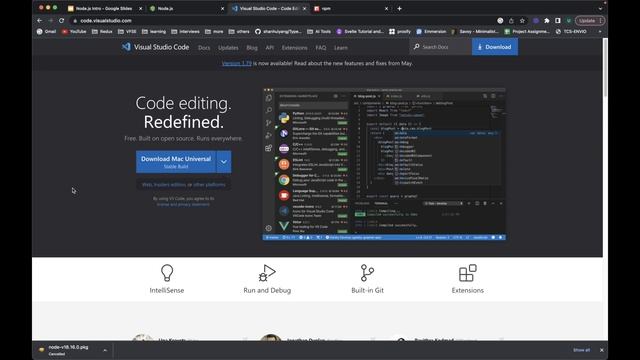
Task: Expand the download platform options chevron
Action: (224, 162)
